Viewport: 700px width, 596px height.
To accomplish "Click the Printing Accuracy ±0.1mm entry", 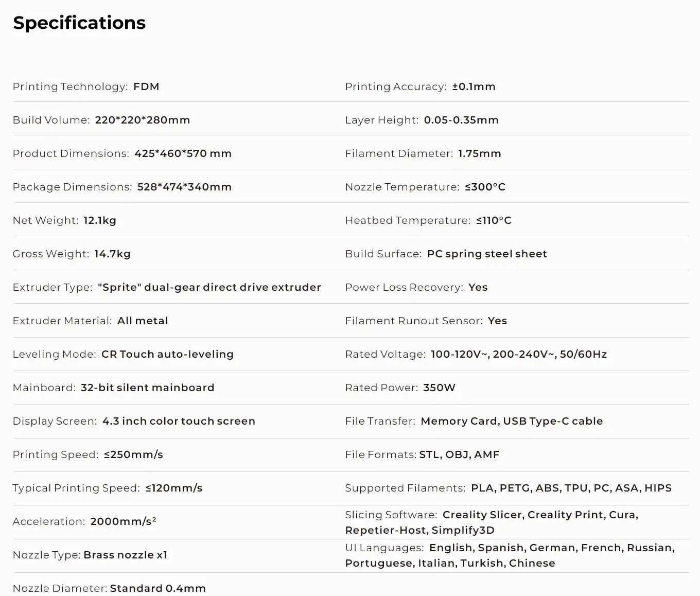I will coord(420,86).
